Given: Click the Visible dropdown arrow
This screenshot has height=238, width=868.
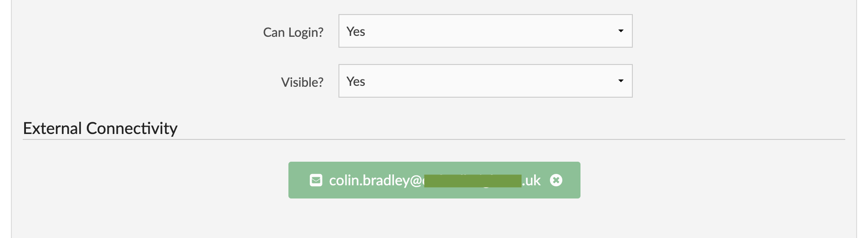Looking at the screenshot, I should tap(621, 81).
